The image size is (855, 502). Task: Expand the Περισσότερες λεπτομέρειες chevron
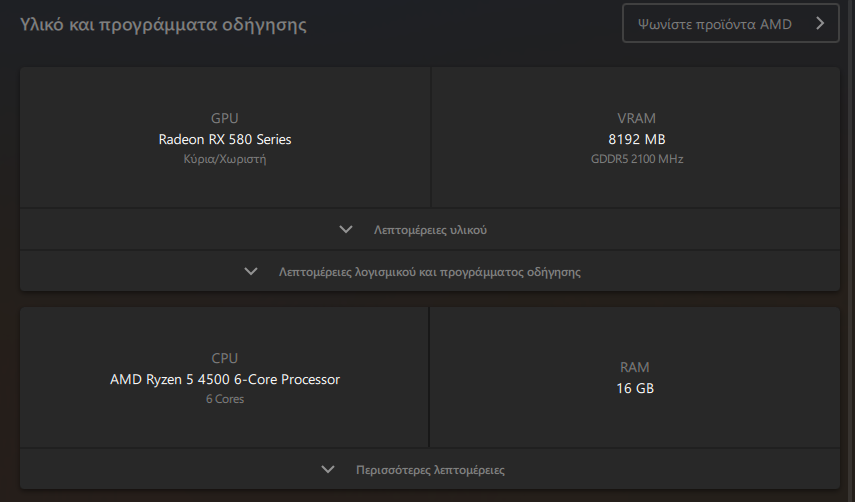[x=328, y=469]
